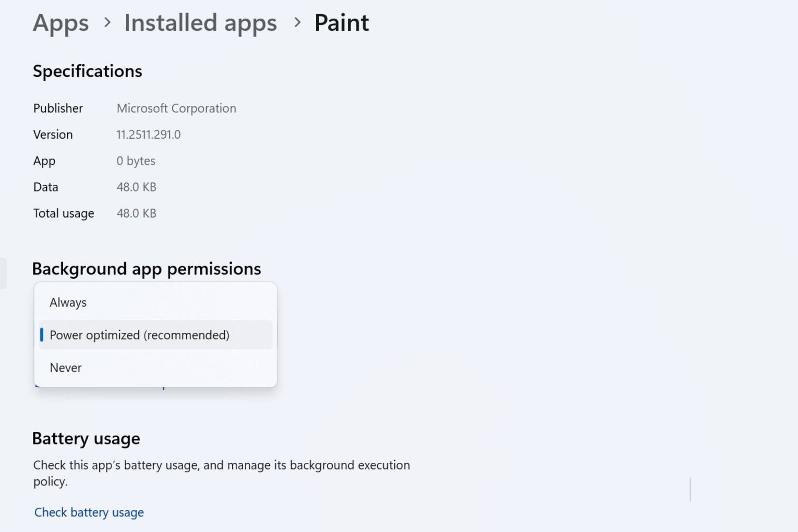798x532 pixels.
Task: Click the Specifications section heading
Action: tap(87, 71)
